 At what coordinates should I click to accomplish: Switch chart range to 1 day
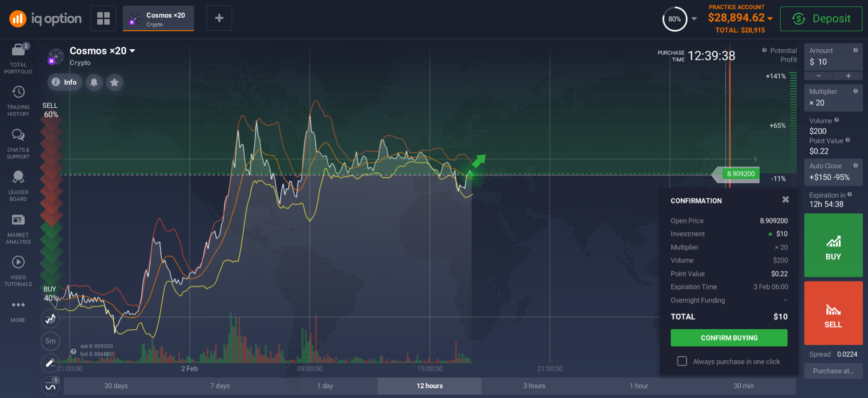tap(325, 386)
